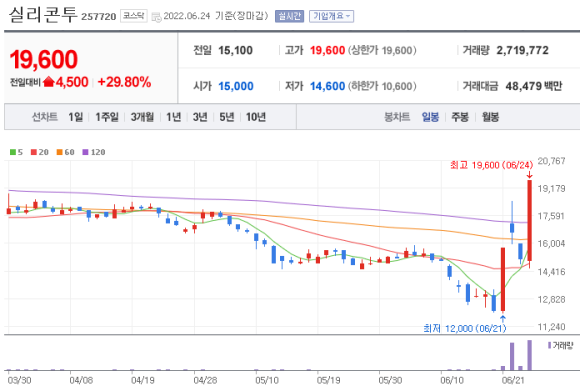
Task: Click the red up-arrow icon next to 4,500
Action: (x=49, y=82)
